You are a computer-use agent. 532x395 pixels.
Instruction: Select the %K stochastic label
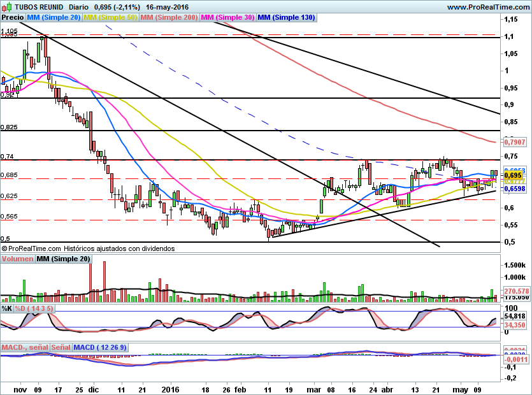pyautogui.click(x=6, y=308)
